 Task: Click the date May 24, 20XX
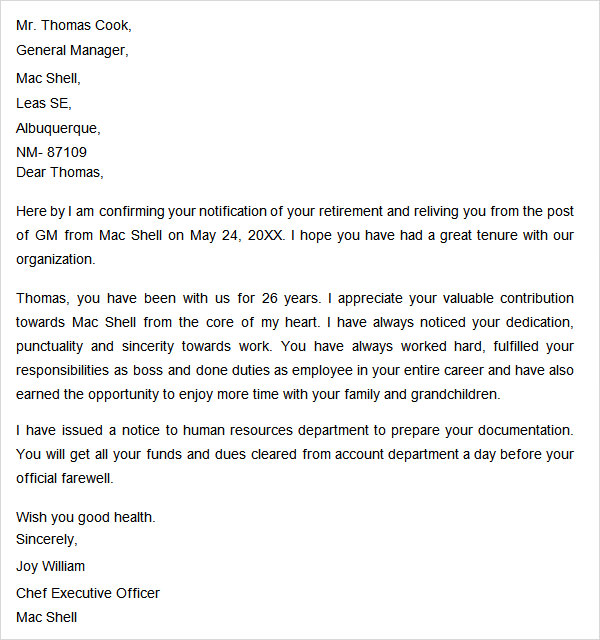coord(237,236)
